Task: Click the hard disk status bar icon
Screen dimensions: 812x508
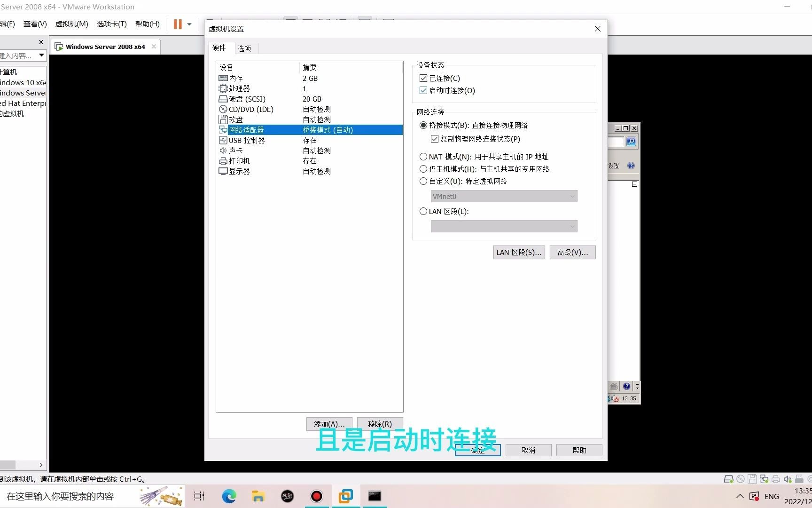Action: 728,479
